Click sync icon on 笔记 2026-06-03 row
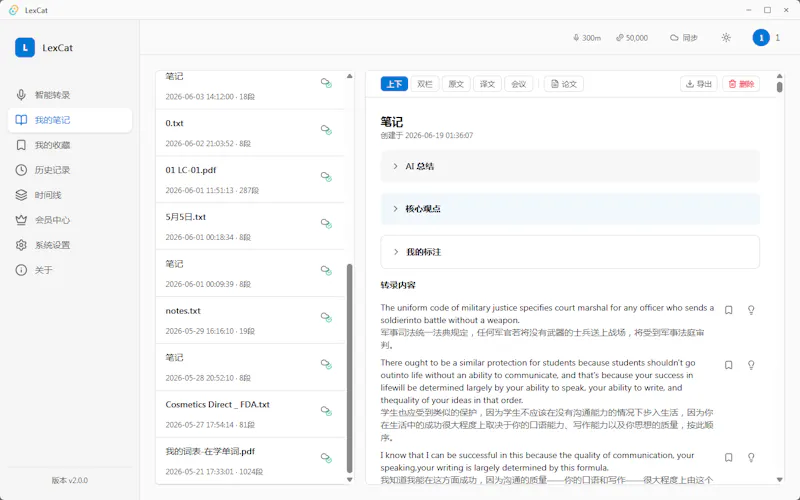 tap(327, 83)
